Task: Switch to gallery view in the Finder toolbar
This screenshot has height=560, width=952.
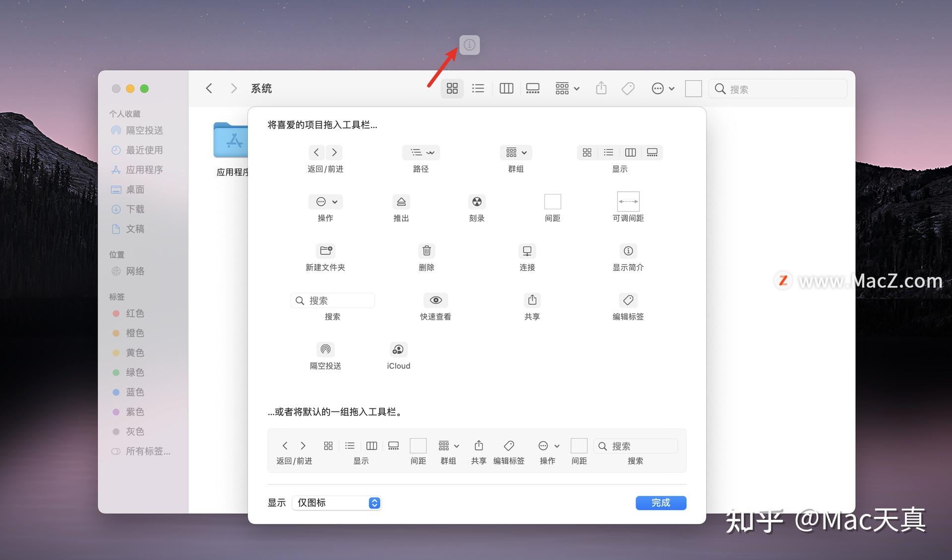Action: [x=533, y=88]
